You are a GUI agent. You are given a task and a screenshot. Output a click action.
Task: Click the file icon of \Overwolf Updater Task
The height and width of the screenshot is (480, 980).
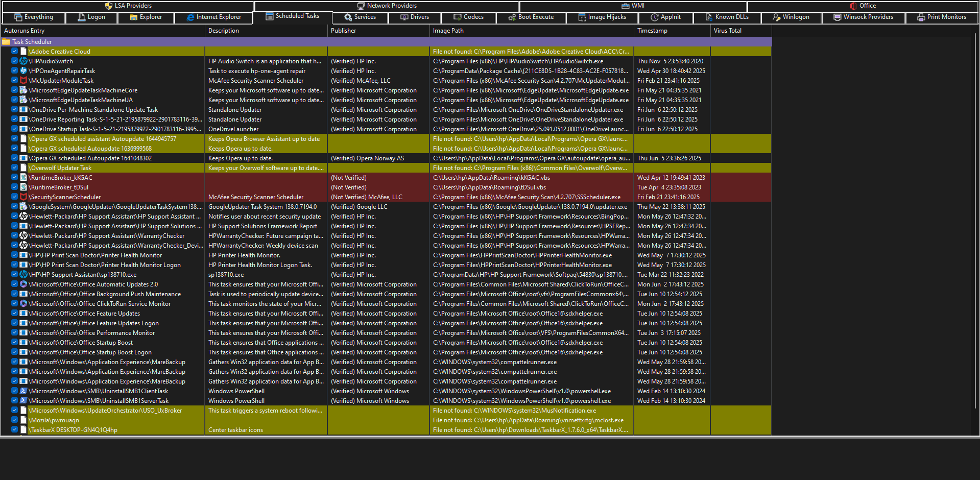[23, 168]
